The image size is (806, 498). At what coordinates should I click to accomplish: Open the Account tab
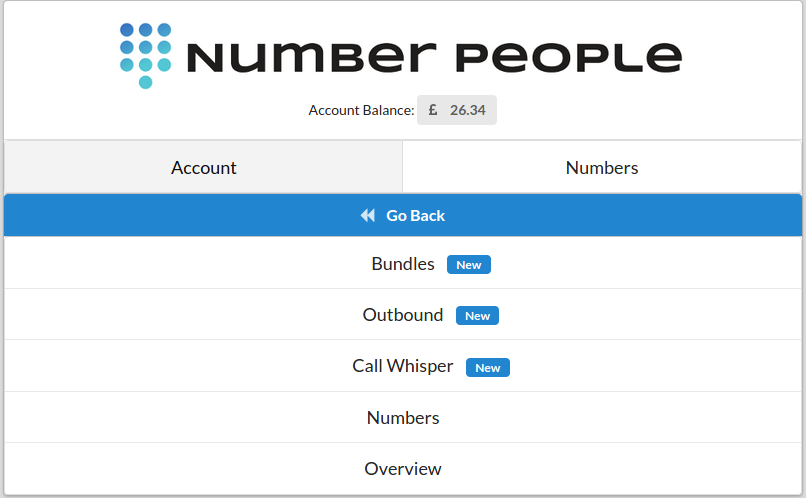[204, 168]
